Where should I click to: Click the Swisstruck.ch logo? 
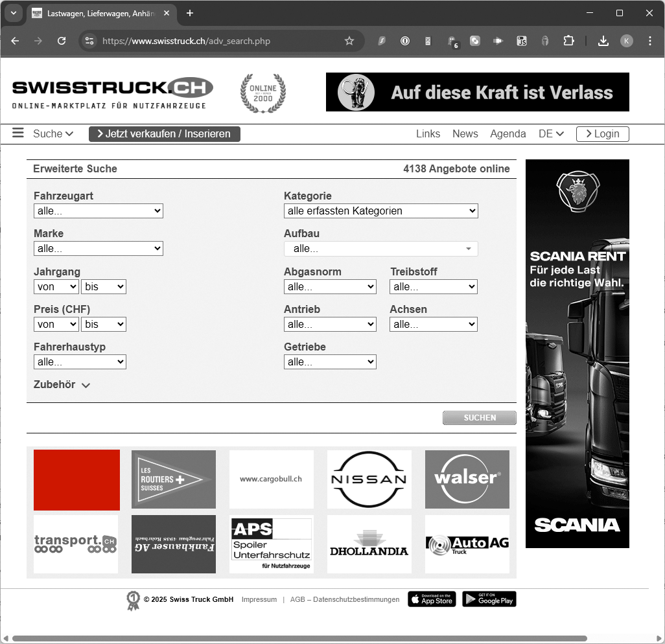point(112,93)
